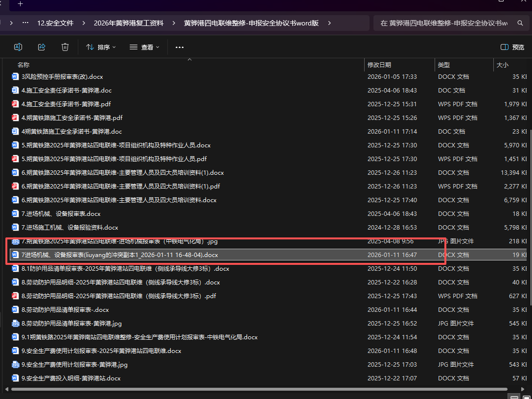Open the 排序 sort dropdown
Viewport: 532px width, 399px height.
[101, 47]
